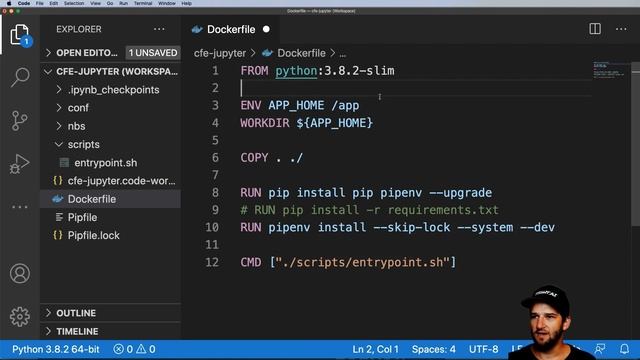Click breadcrumb trailing ellipsis item
Image resolution: width=640 pixels, height=360 pixels.
[343, 53]
